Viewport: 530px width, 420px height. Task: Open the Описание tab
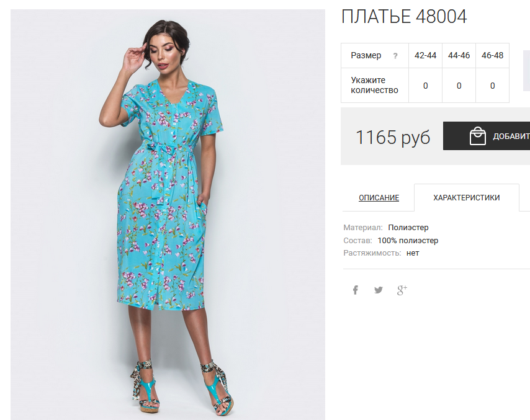click(x=379, y=198)
